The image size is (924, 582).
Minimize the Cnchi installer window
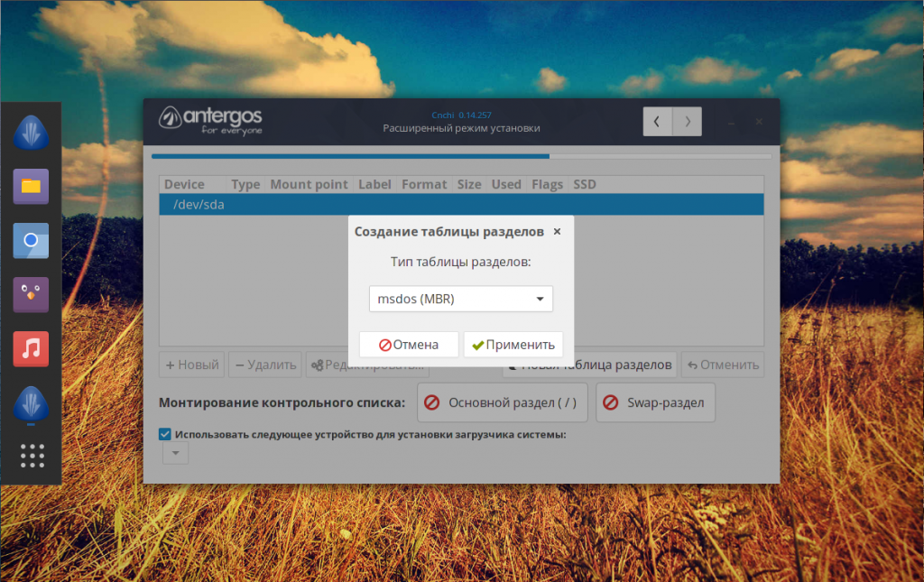[731, 122]
